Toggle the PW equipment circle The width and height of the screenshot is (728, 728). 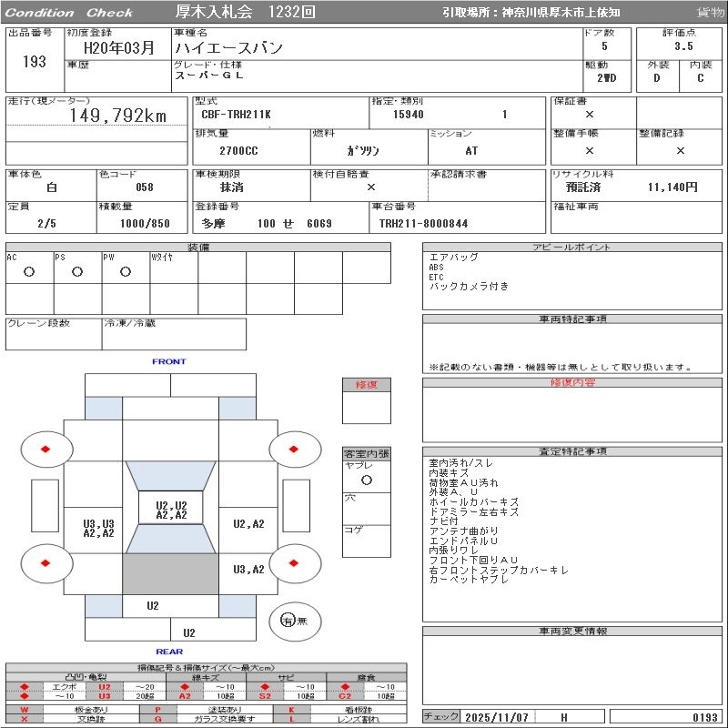(126, 272)
